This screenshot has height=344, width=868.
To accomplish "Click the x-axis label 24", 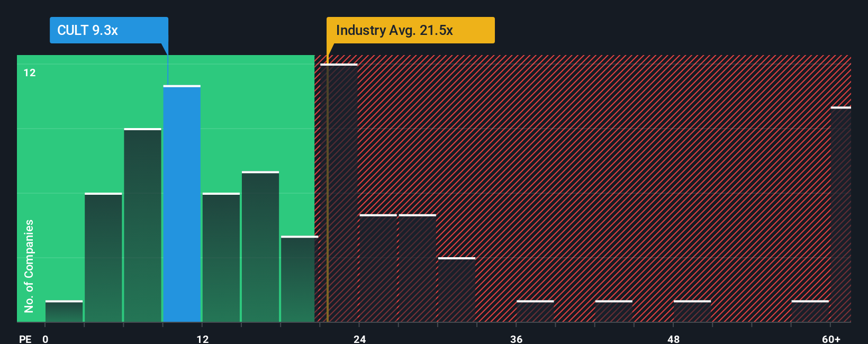I will (x=360, y=339).
